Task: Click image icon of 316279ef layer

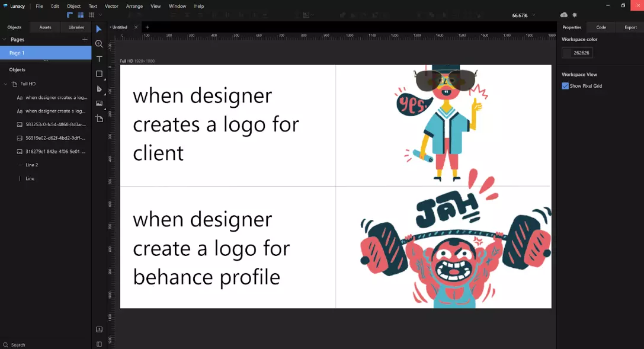Action: 20,152
